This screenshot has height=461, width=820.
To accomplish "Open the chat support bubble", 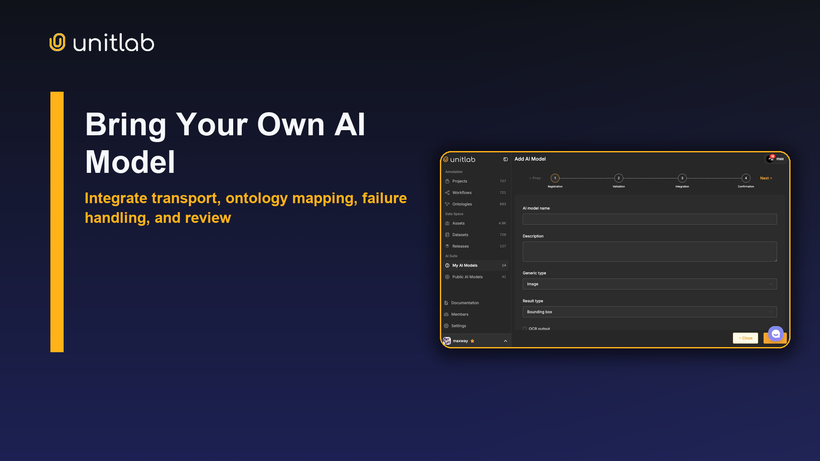I will 776,334.
